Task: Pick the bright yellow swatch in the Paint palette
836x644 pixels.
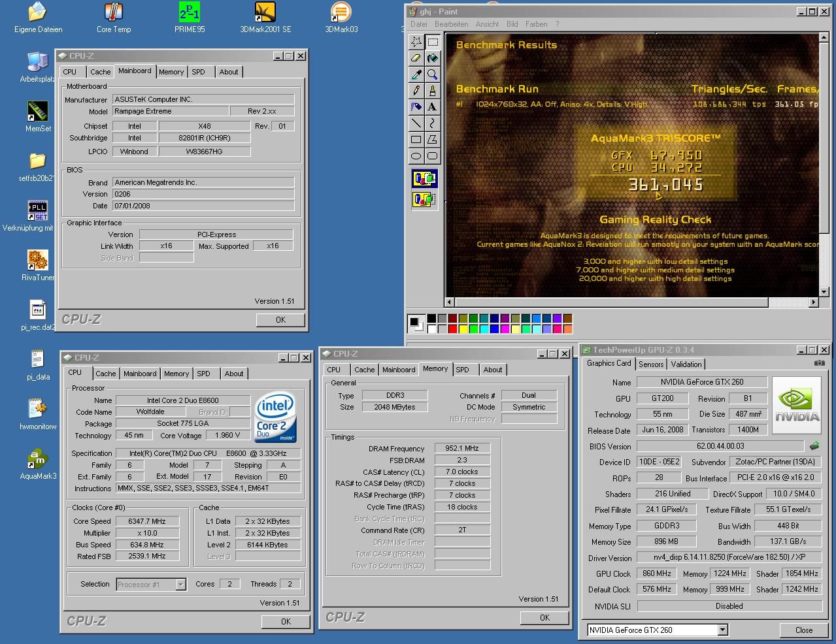Action: click(463, 329)
